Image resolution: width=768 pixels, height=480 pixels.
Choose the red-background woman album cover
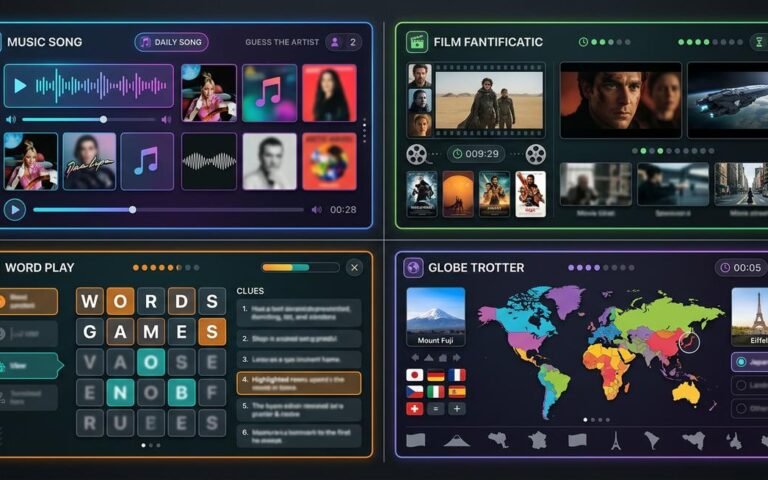click(x=329, y=93)
